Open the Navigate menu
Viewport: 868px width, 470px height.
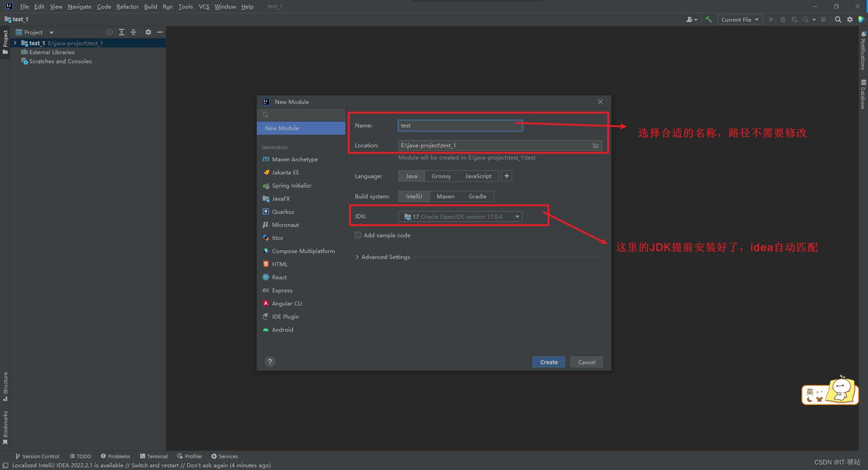coord(80,6)
